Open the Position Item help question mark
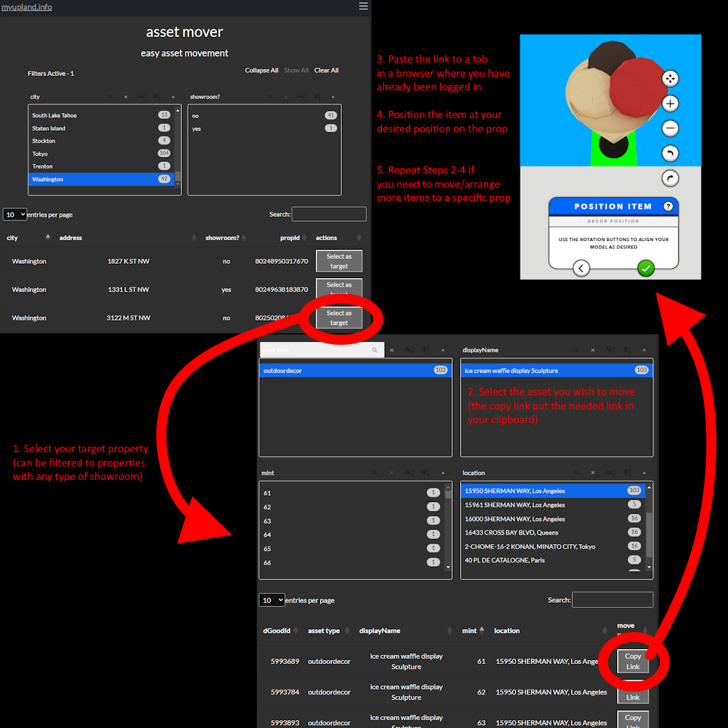Screen dimensions: 728x728 click(x=668, y=206)
